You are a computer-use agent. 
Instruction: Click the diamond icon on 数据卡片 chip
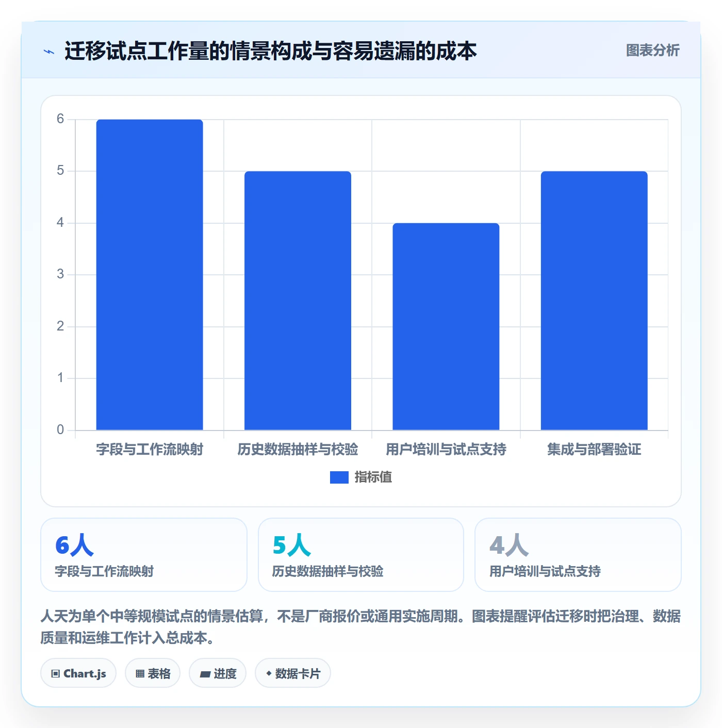tap(269, 673)
